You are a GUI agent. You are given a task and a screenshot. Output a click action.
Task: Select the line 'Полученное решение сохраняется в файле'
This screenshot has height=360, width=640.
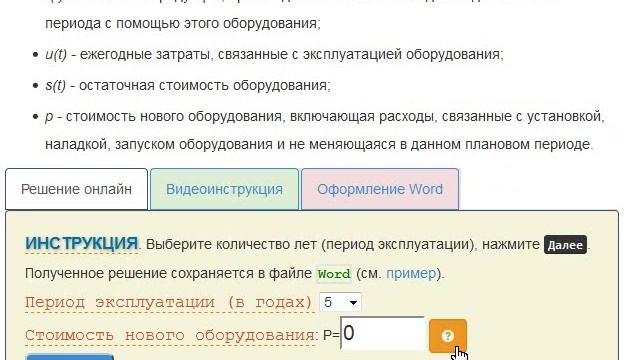pyautogui.click(x=168, y=273)
